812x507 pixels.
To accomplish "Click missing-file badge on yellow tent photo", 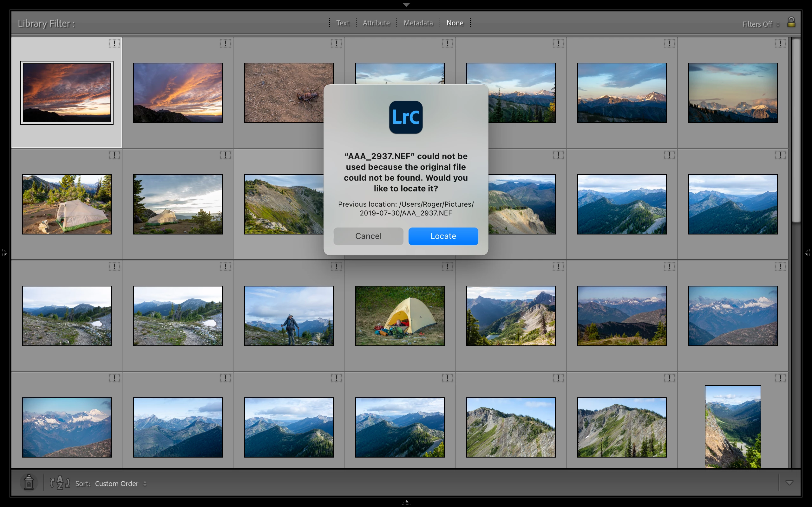I will (447, 266).
